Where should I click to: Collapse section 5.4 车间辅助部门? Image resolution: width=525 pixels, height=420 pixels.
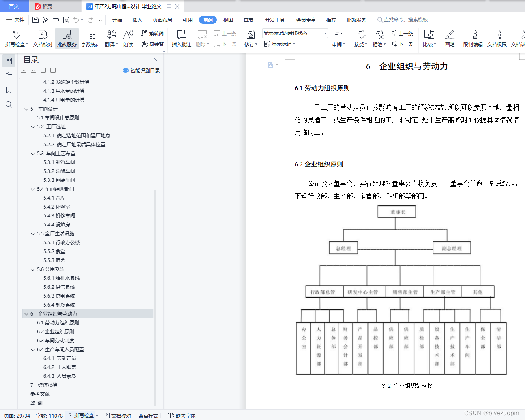coord(33,189)
